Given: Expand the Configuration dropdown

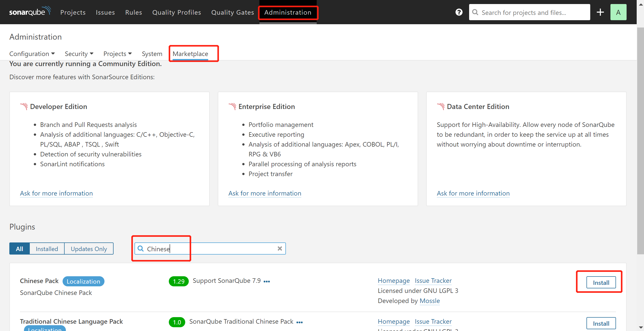Looking at the screenshot, I should click(x=32, y=53).
